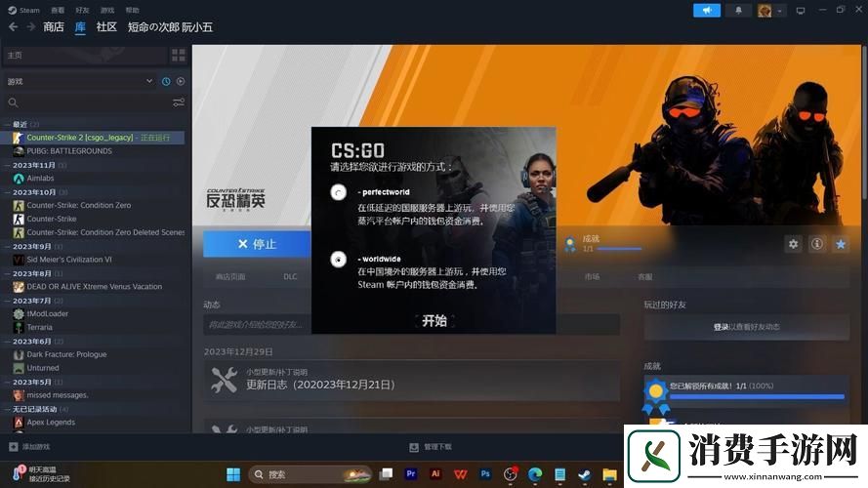Toggle ready-to-play filter icon
The width and height of the screenshot is (868, 488).
[x=181, y=81]
